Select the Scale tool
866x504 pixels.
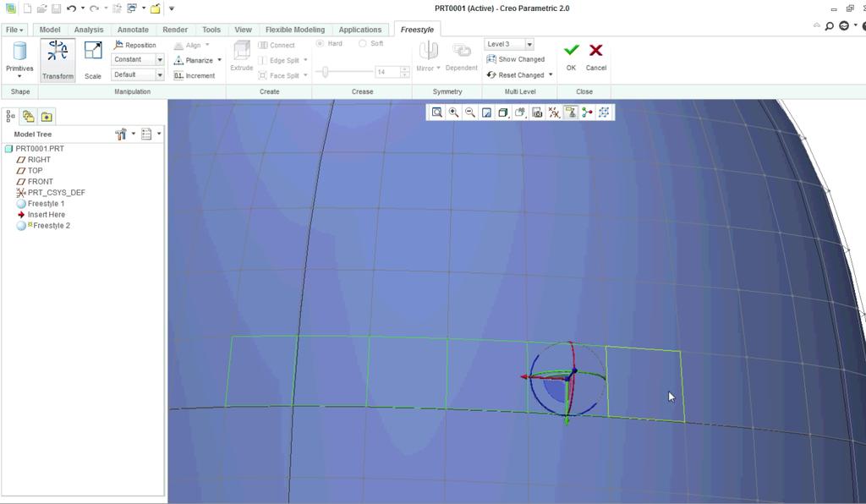93,60
